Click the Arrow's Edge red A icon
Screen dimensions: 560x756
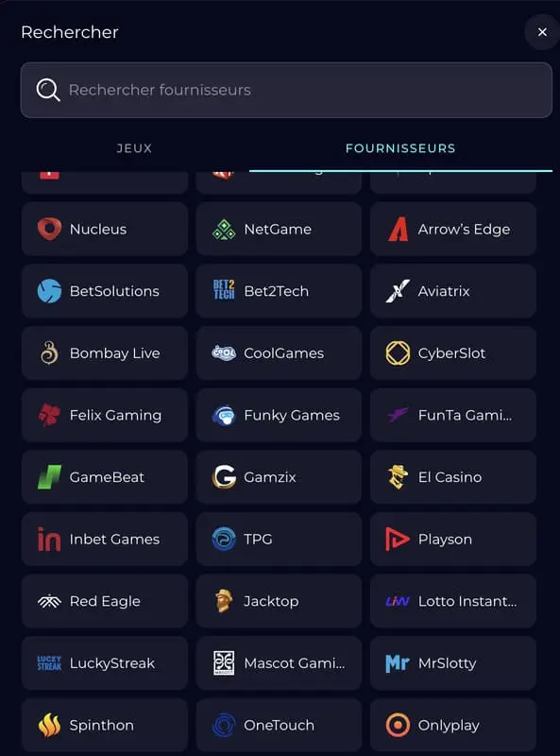point(399,229)
